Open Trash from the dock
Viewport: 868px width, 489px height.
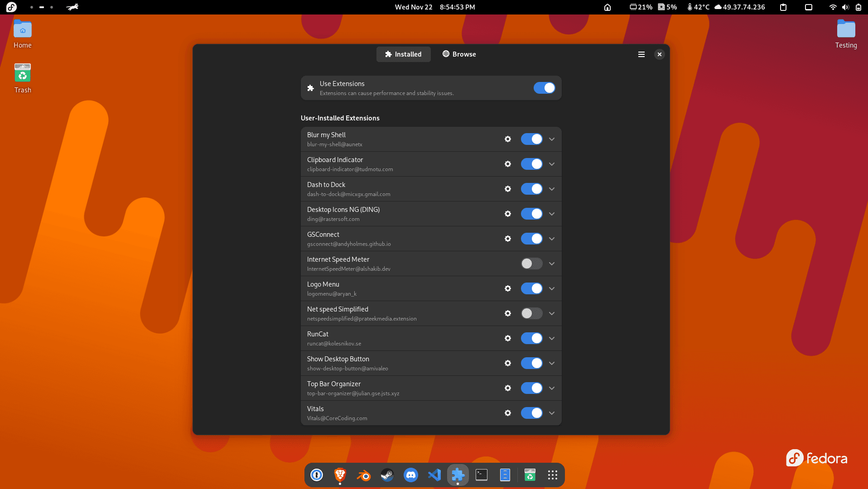530,475
